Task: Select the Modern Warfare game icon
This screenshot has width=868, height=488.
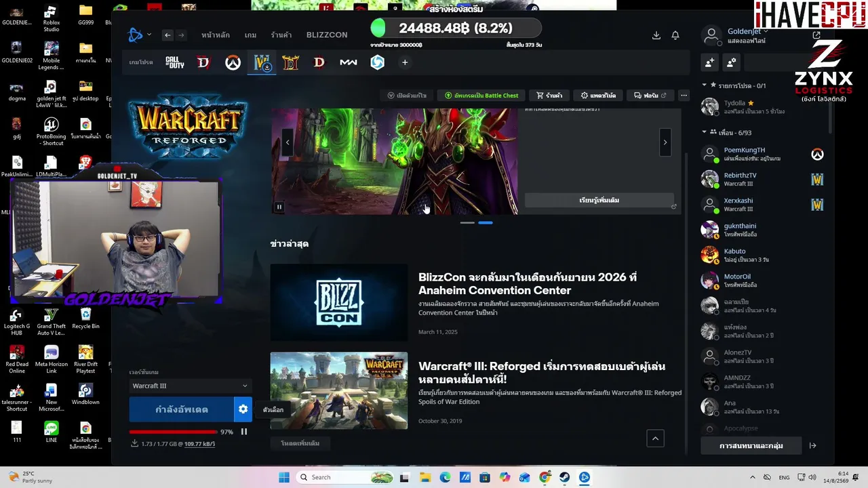Action: click(x=349, y=62)
